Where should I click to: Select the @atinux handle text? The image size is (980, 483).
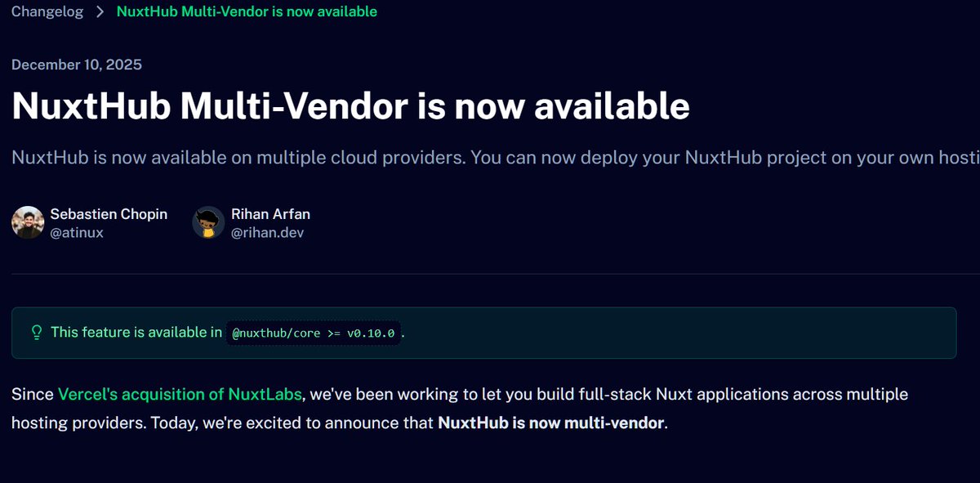click(x=77, y=232)
